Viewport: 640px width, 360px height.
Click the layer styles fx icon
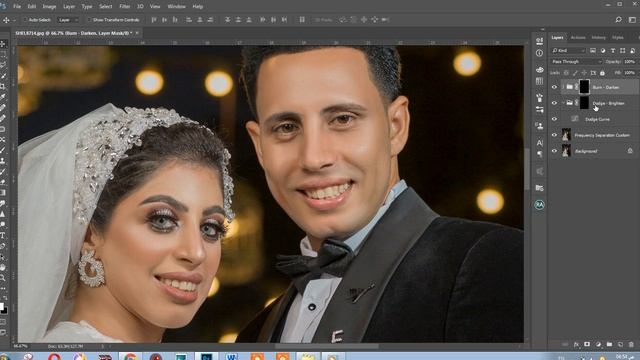[576, 344]
